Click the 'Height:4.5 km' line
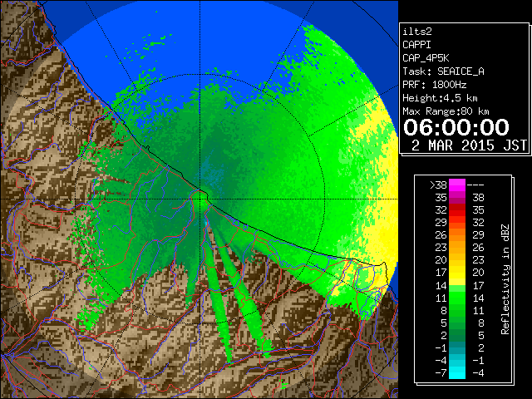The height and width of the screenshot is (399, 532). click(x=440, y=98)
